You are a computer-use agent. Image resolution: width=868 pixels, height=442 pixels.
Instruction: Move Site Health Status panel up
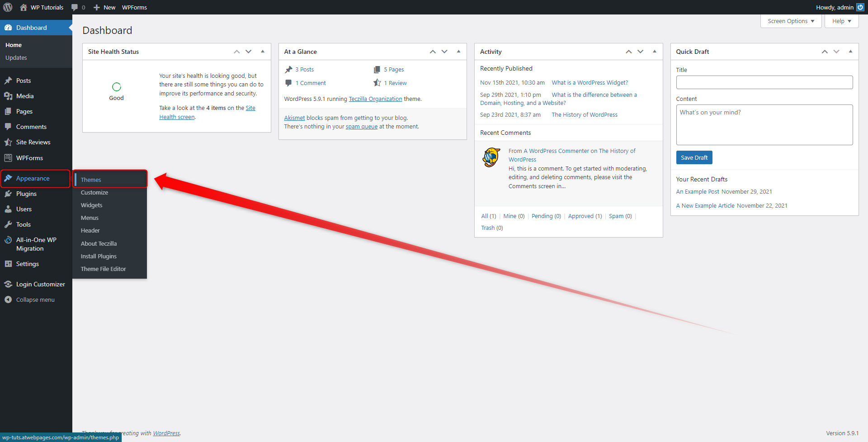[x=236, y=52]
